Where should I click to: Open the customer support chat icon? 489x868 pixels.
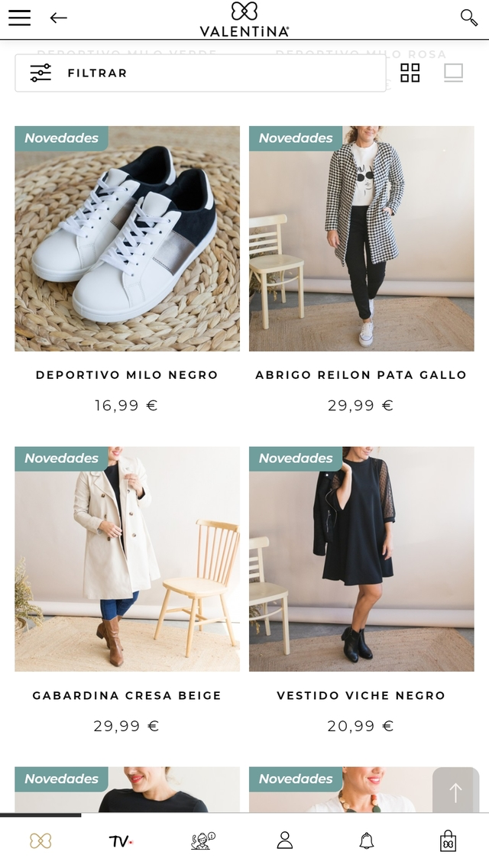202,840
